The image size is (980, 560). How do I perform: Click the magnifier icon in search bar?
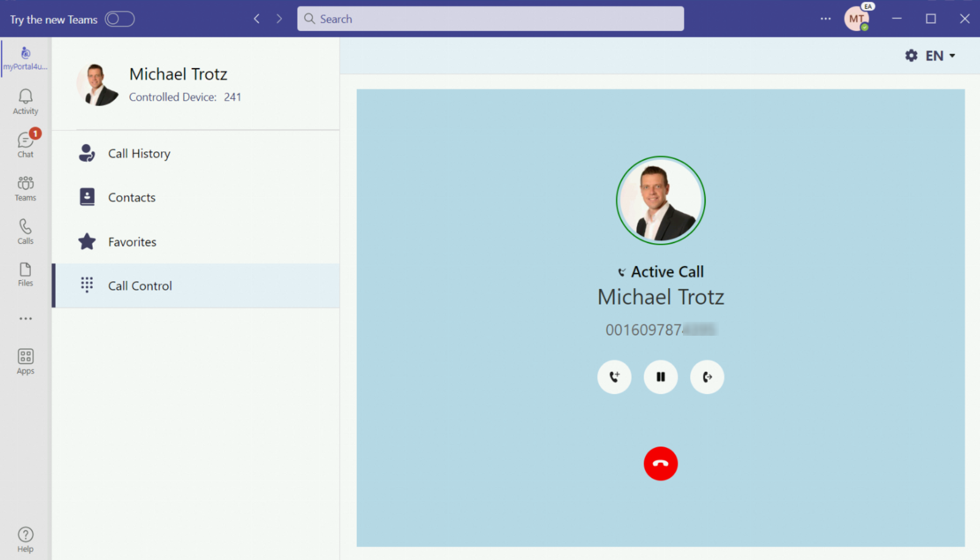click(309, 19)
